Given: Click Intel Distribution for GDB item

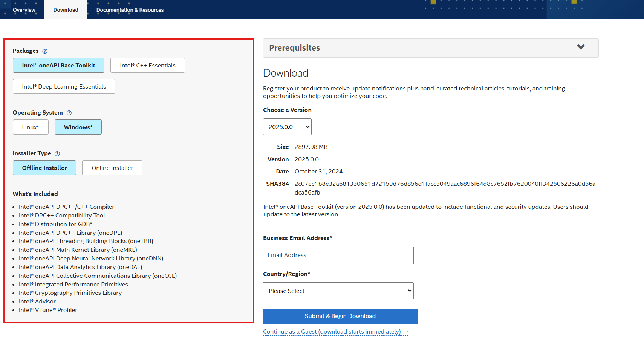Looking at the screenshot, I should [55, 224].
